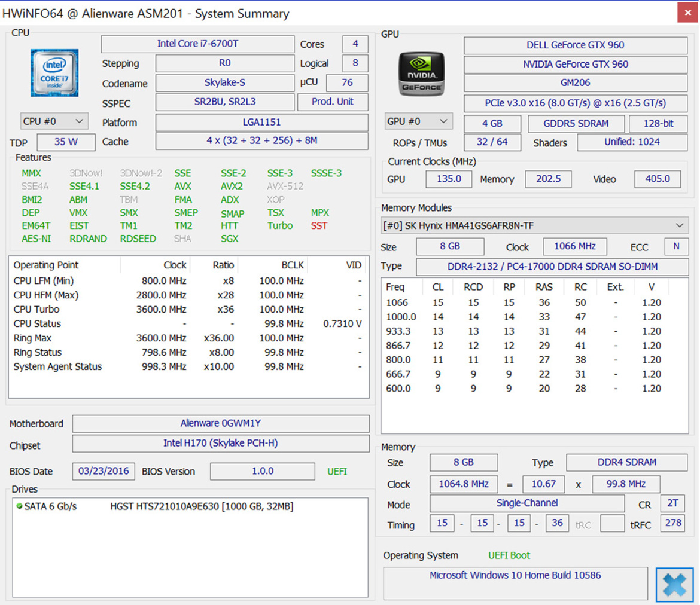700x605 pixels.
Task: Click the Unified: 1024 shaders field
Action: tap(632, 142)
